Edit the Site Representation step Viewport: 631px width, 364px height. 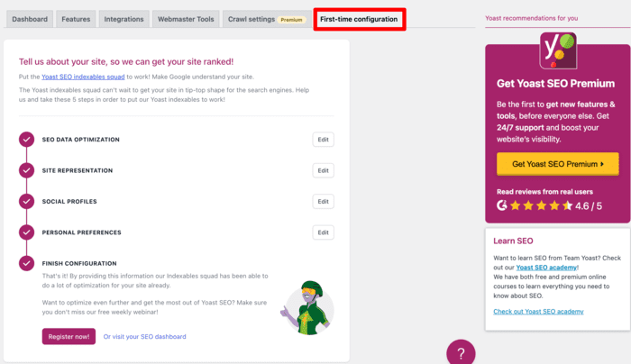tap(323, 170)
